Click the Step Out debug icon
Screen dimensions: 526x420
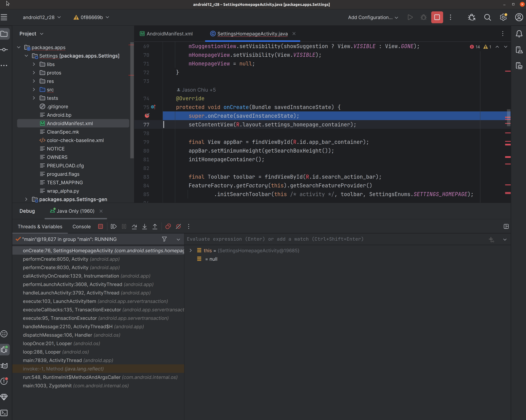(x=155, y=227)
